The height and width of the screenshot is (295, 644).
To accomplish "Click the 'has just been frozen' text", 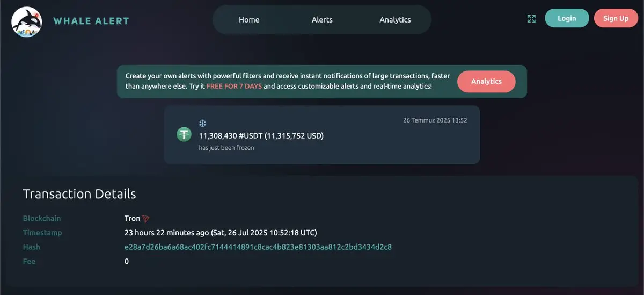I will click(x=226, y=148).
